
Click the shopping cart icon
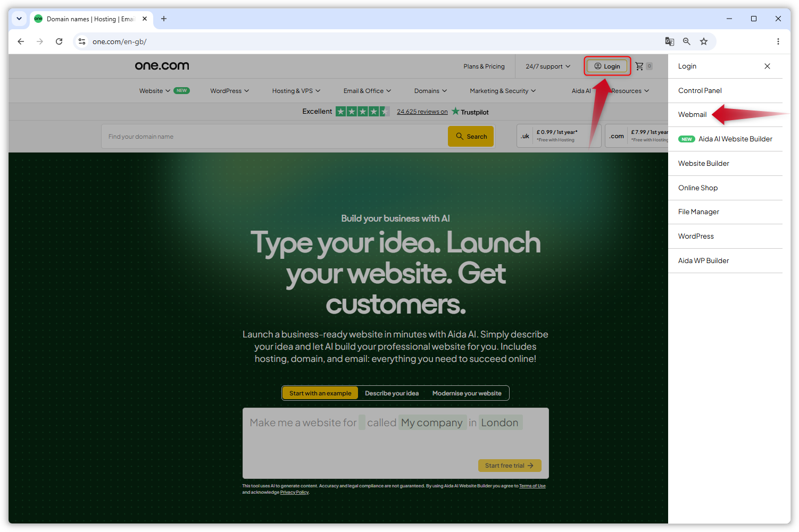tap(639, 66)
